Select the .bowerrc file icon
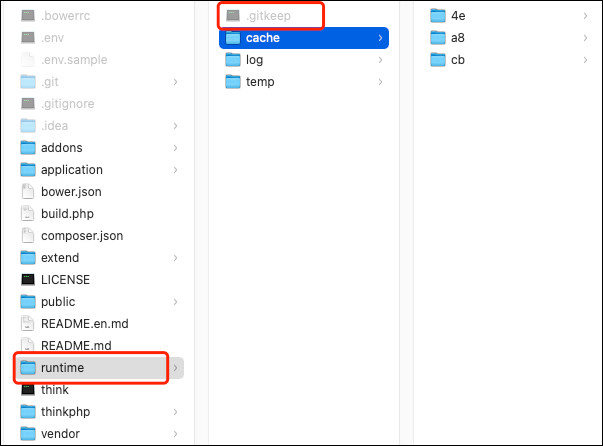The height and width of the screenshot is (446, 603). 28,16
